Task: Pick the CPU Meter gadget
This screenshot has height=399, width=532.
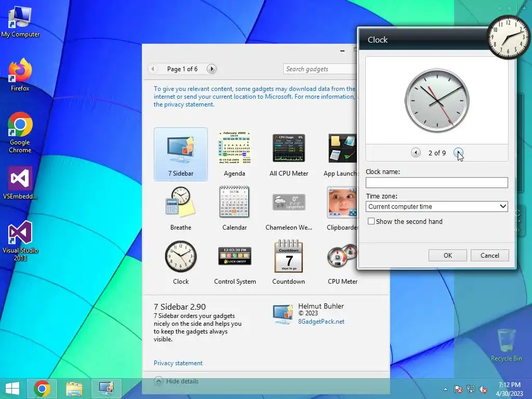Action: click(x=342, y=262)
